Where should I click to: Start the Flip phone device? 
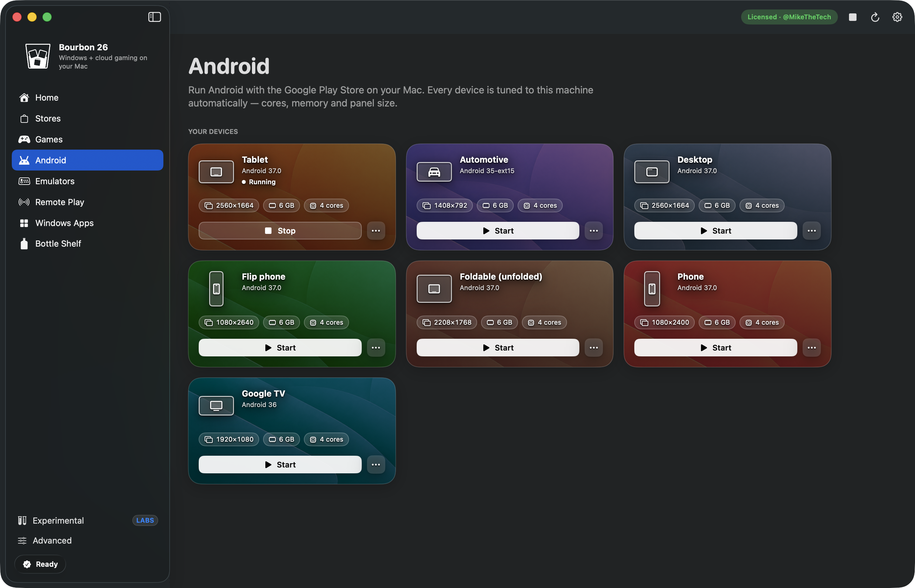pyautogui.click(x=280, y=348)
